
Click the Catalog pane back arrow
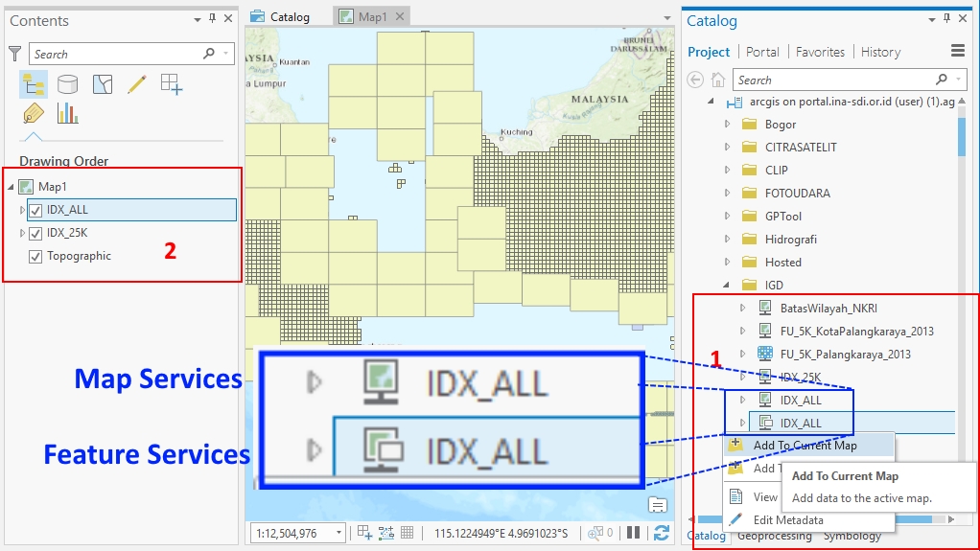tap(695, 80)
